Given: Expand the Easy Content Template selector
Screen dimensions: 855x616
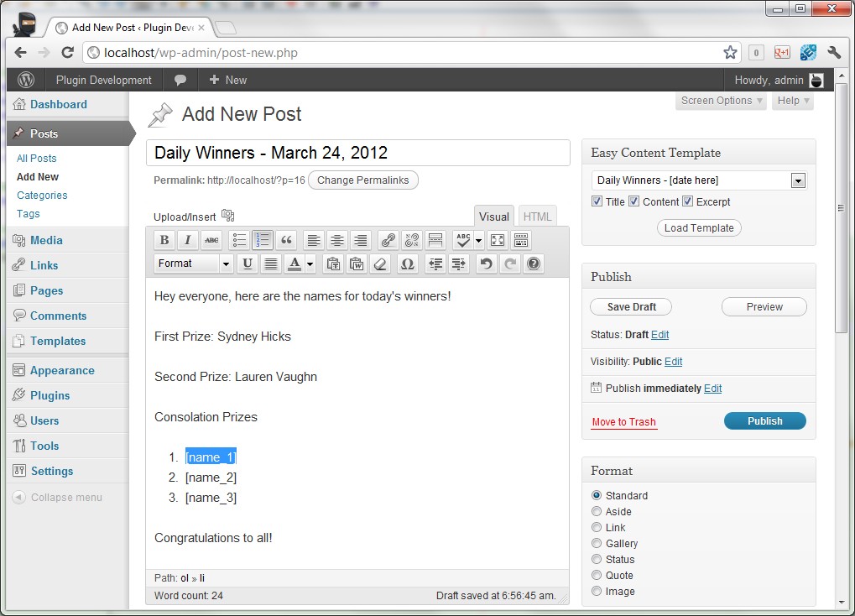Looking at the screenshot, I should pyautogui.click(x=798, y=180).
